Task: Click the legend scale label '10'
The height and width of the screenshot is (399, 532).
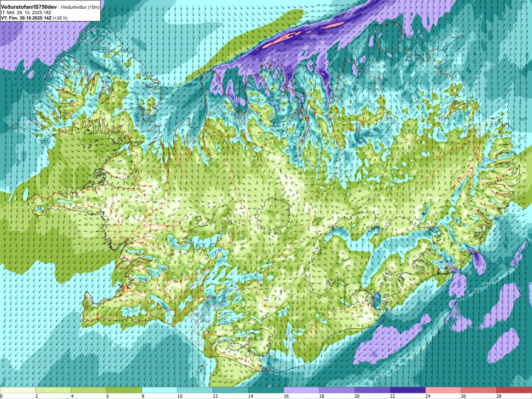Action: coord(180,396)
